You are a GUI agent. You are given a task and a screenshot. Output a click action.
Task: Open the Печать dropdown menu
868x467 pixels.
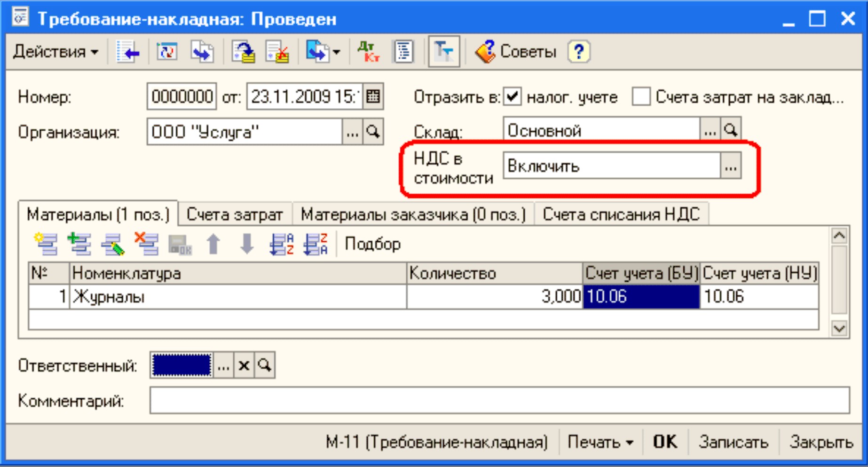pos(600,442)
